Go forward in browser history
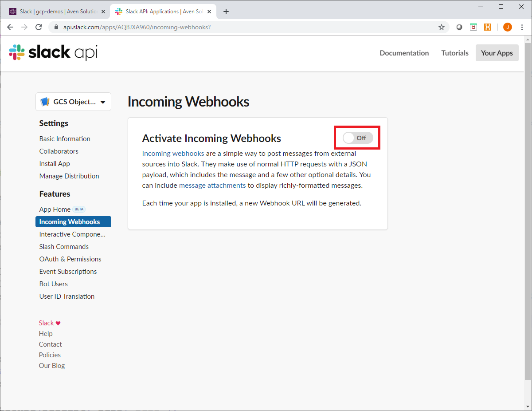Screen dimensions: 532x411 point(24,27)
